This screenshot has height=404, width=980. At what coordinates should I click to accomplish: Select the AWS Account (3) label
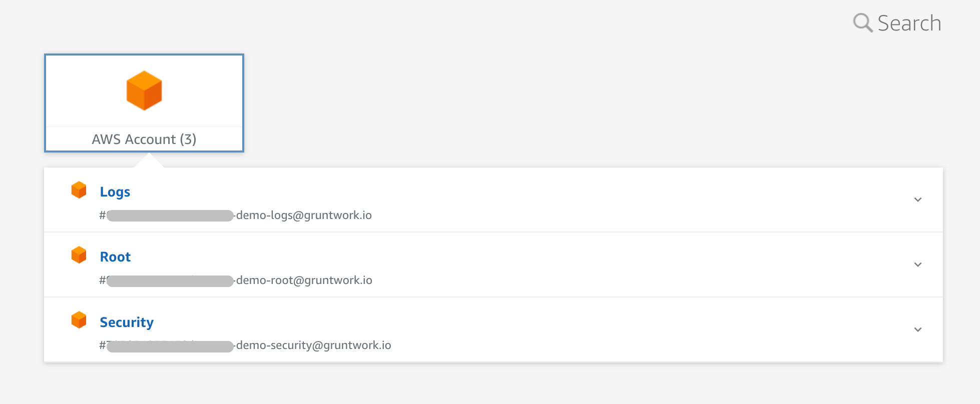click(144, 139)
